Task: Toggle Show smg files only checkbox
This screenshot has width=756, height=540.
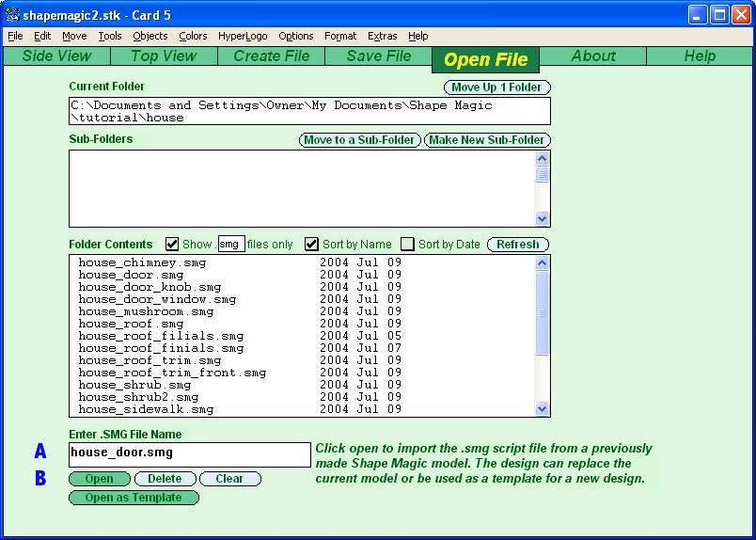Action: 172,244
